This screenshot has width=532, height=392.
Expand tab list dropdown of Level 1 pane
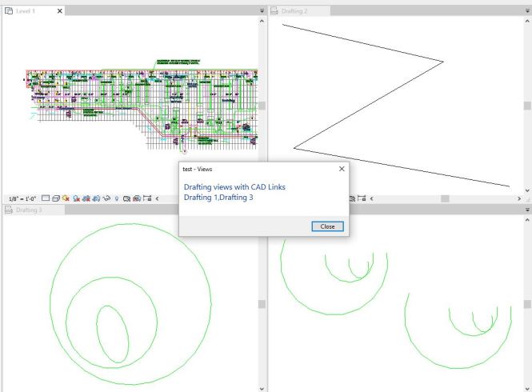262,10
